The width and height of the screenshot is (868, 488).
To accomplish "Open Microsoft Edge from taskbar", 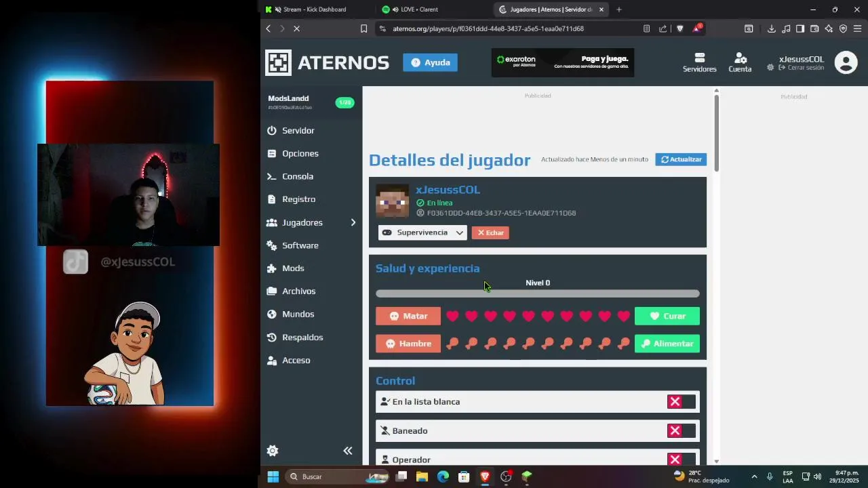I will [x=443, y=476].
